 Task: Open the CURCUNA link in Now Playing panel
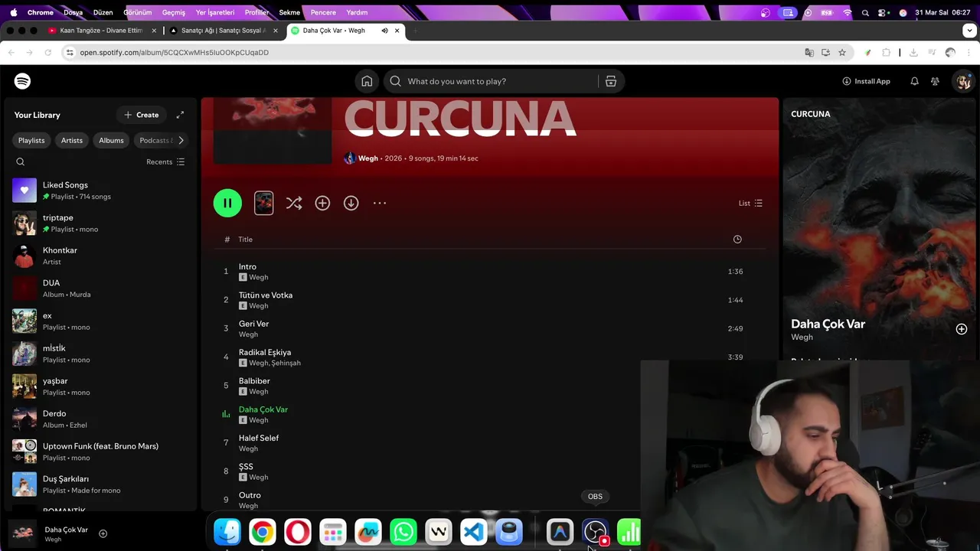tap(811, 114)
